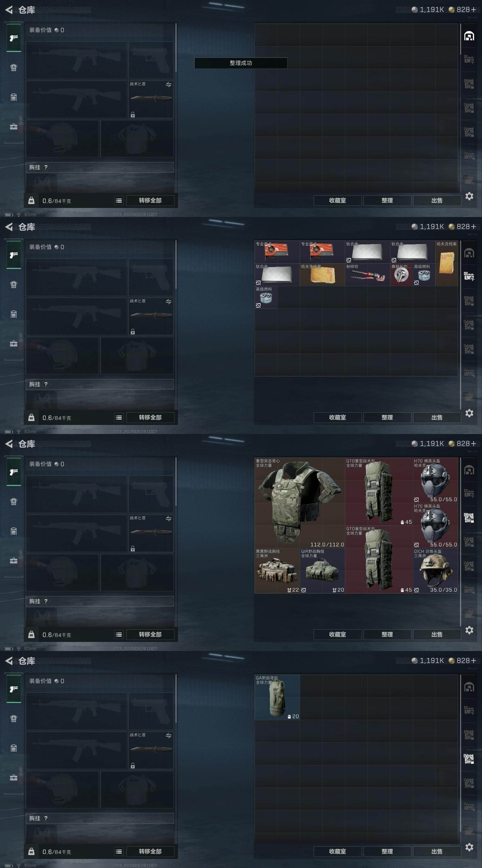Viewport: 482px width, 868px height.
Task: Click 整理 on the empty-stash 整理成功 screen
Action: 387,200
